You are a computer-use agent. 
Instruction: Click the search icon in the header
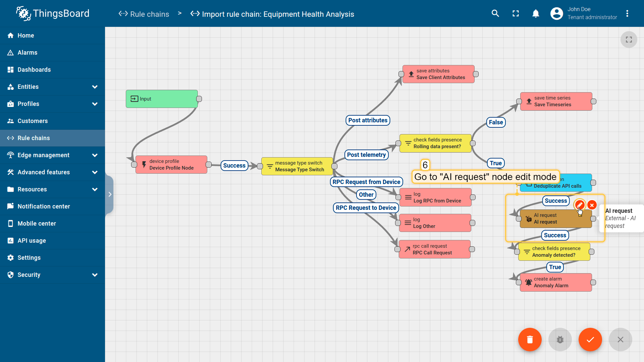coord(495,13)
